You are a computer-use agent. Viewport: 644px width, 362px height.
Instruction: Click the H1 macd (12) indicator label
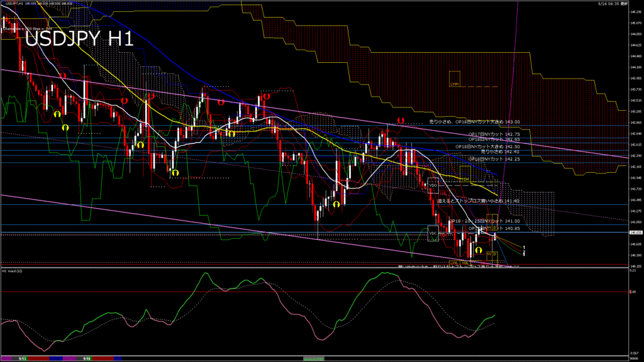(x=13, y=271)
